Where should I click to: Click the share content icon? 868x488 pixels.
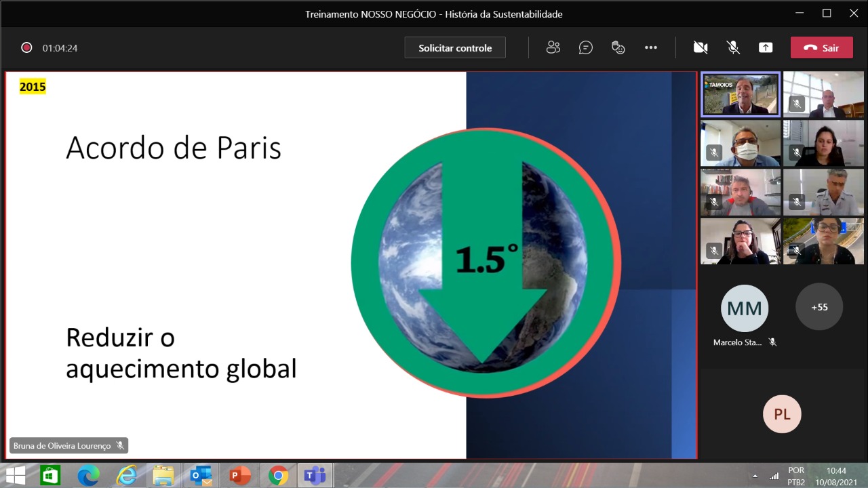point(766,47)
